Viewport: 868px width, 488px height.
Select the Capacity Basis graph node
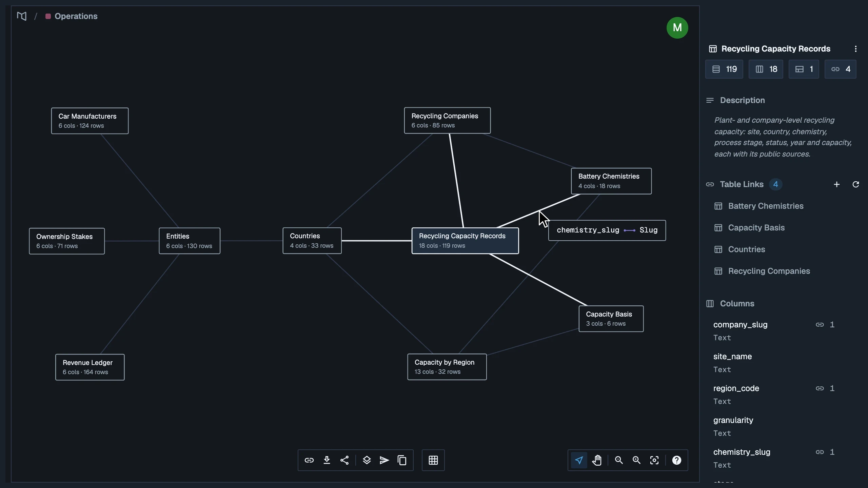pos(611,319)
